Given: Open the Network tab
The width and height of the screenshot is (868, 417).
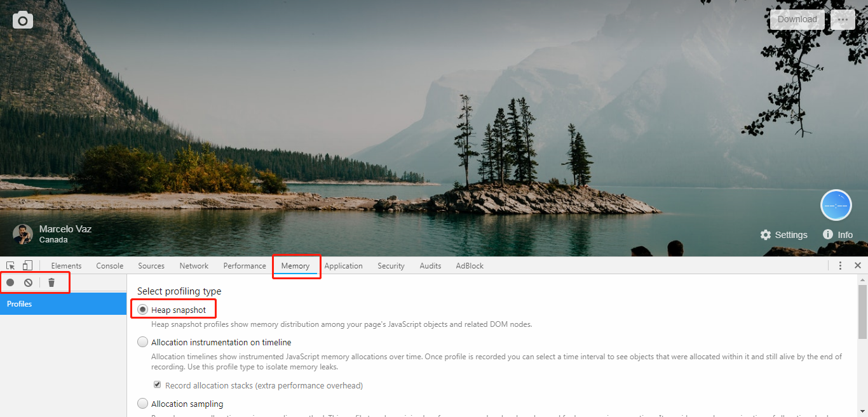Looking at the screenshot, I should pyautogui.click(x=194, y=266).
